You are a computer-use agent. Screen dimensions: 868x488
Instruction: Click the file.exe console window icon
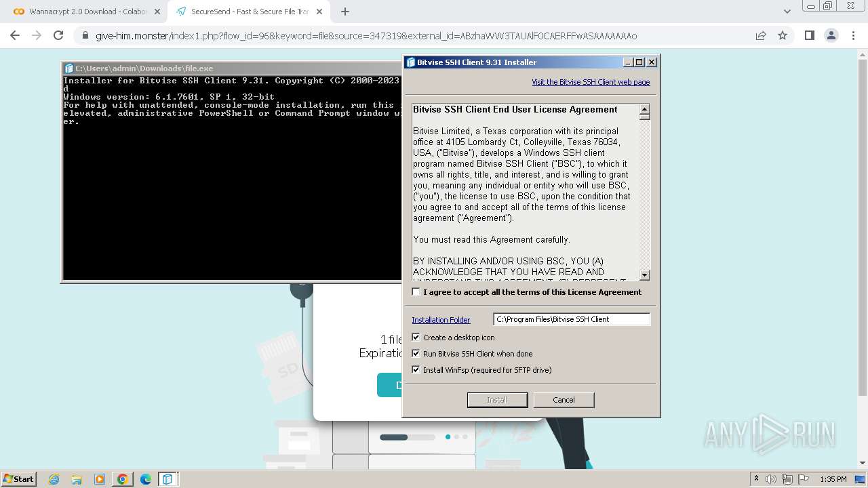(68, 68)
